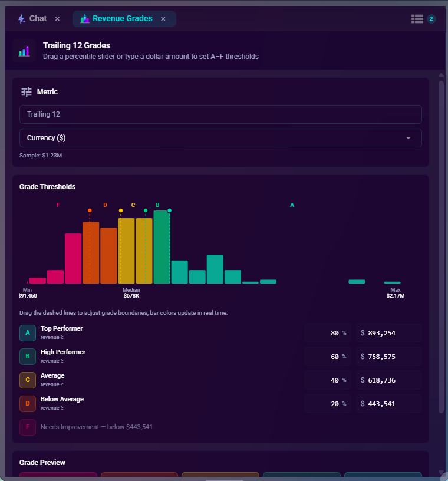Edit the $758,575 dollar threshold field

[x=389, y=357]
